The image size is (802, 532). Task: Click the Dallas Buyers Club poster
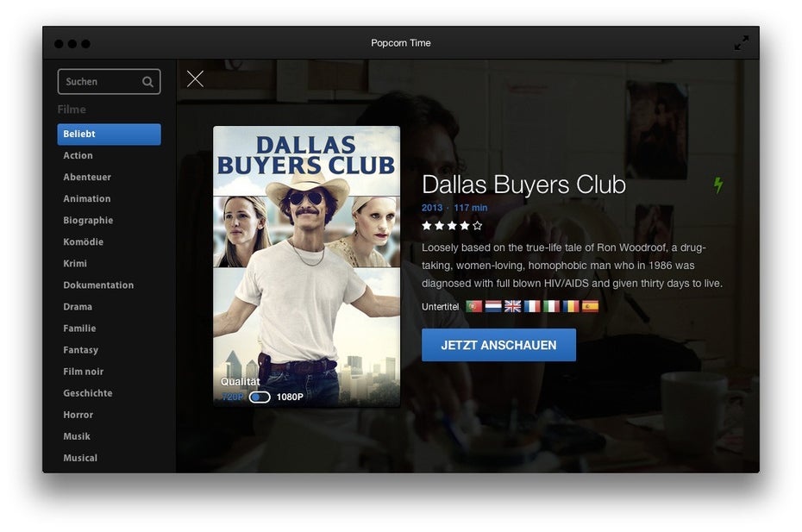(306, 266)
